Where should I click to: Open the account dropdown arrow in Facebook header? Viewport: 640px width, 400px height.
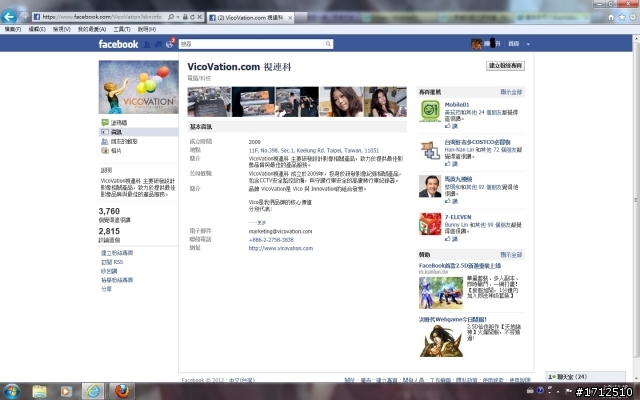528,44
